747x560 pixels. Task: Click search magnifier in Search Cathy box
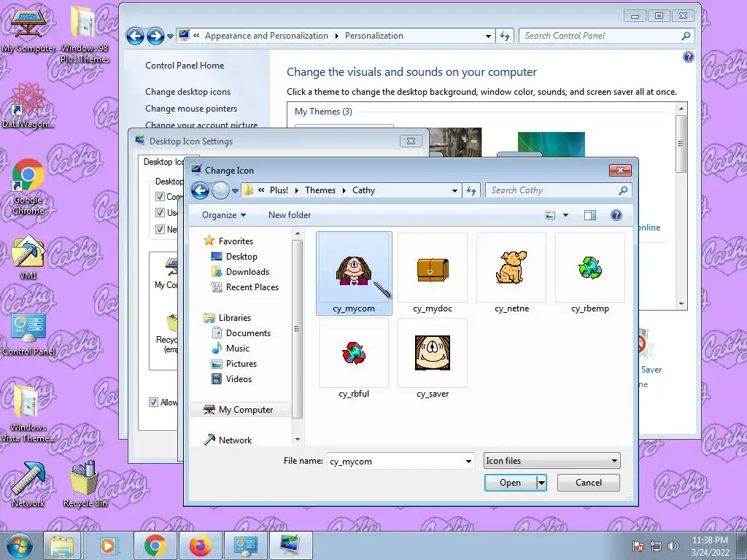[623, 190]
